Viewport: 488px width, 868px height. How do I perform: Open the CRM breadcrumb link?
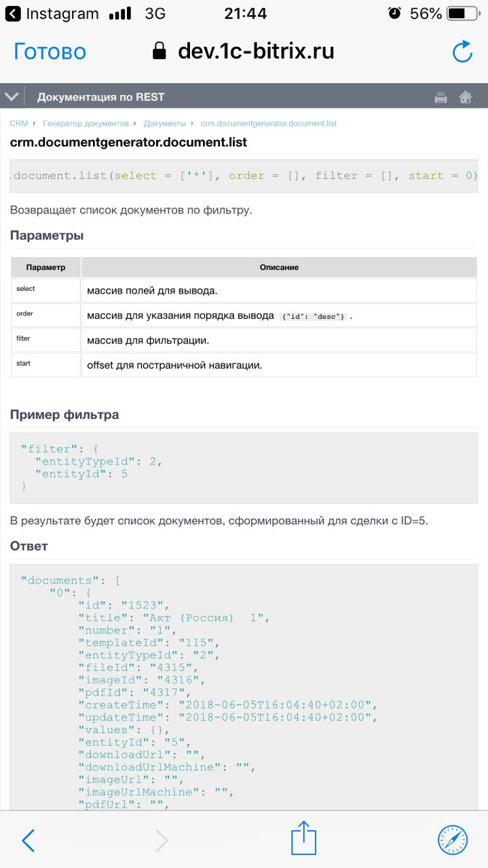19,123
